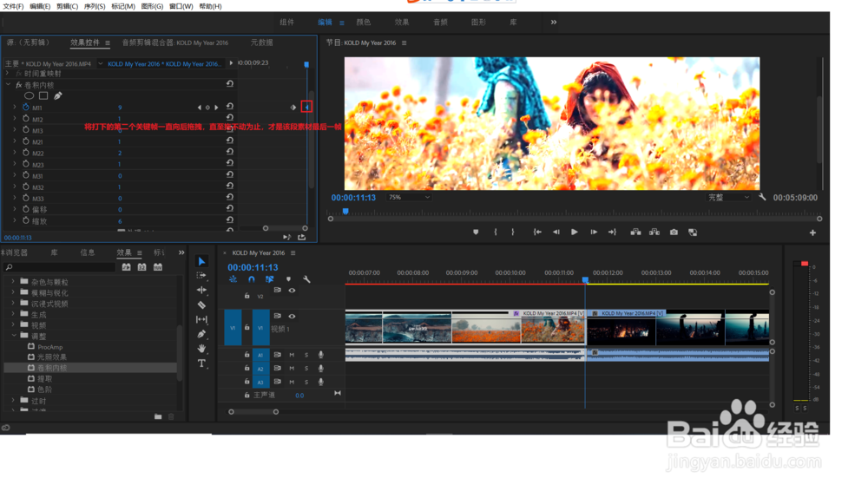Click the program monitor scrub playhead

point(346,212)
